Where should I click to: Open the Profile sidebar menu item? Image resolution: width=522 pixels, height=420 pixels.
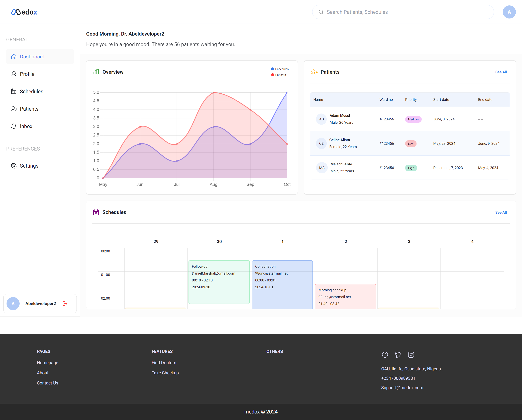click(27, 74)
